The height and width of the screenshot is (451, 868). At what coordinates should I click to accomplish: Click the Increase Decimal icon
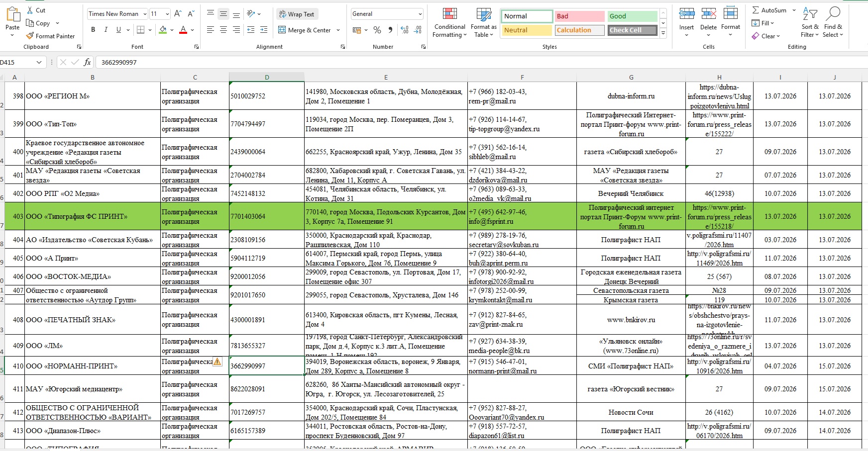(405, 30)
